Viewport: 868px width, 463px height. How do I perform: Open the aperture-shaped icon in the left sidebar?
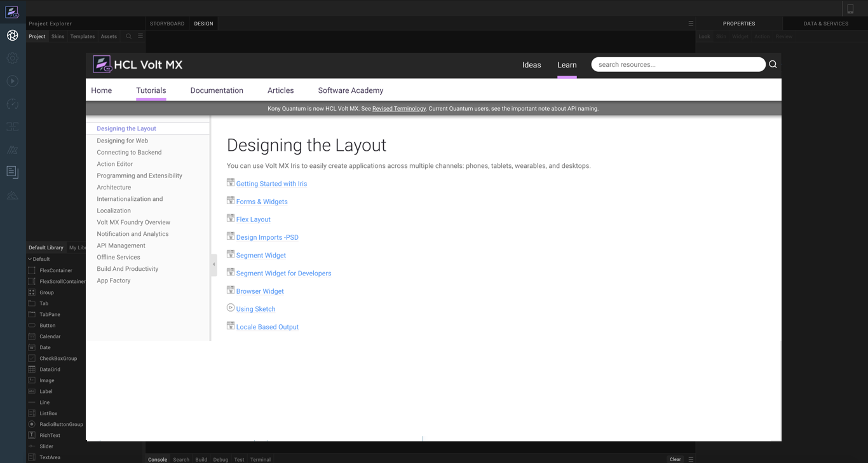[12, 36]
